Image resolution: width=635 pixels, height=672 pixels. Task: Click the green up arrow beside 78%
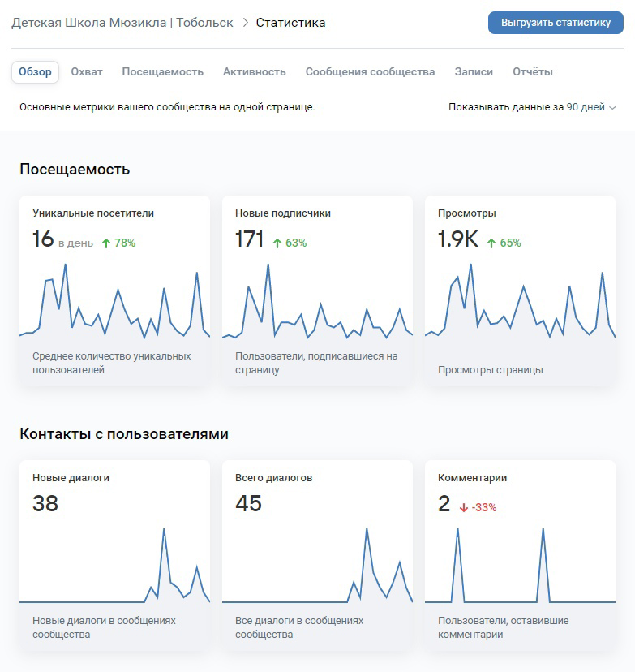pos(106,243)
